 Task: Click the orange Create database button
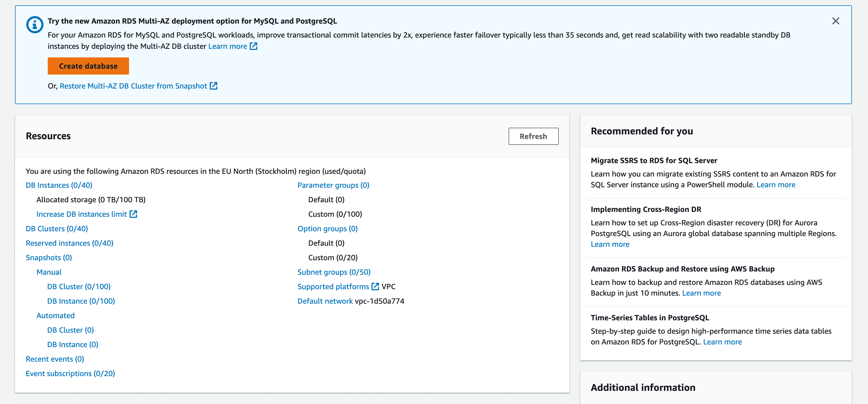(88, 66)
